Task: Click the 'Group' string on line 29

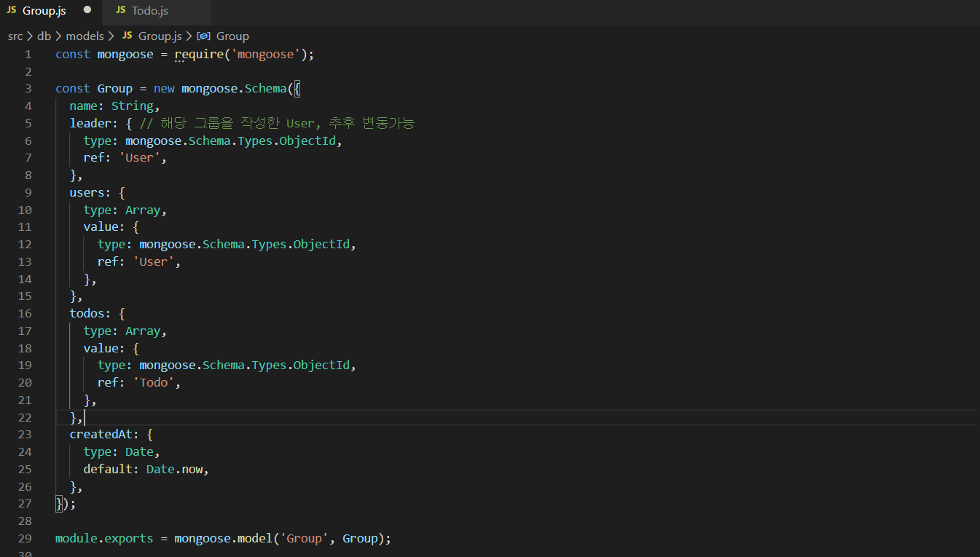Action: click(x=305, y=538)
